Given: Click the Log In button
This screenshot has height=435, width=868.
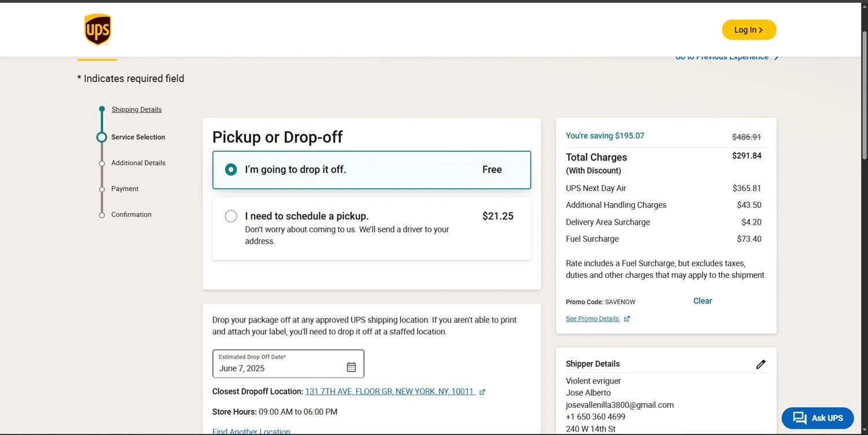Looking at the screenshot, I should [749, 30].
